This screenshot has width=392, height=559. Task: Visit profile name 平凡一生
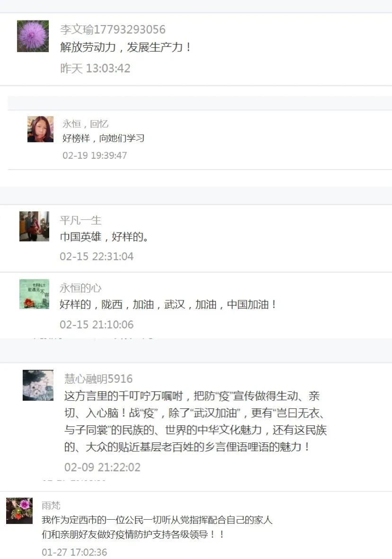point(80,220)
